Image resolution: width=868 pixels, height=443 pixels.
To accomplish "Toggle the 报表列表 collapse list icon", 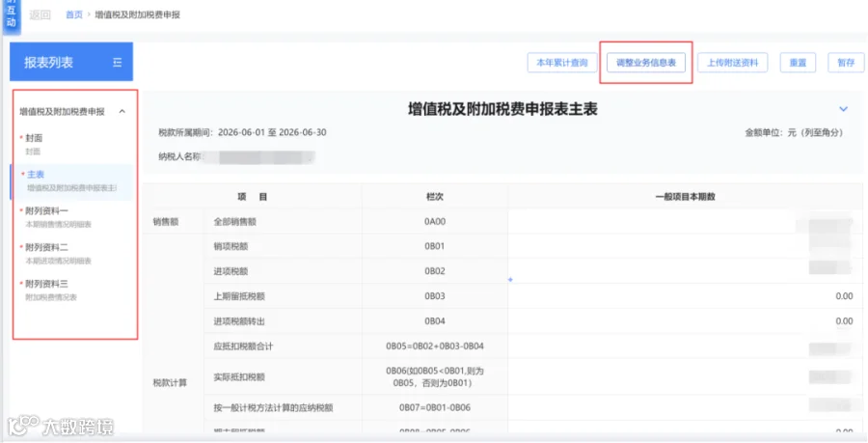I will (117, 63).
